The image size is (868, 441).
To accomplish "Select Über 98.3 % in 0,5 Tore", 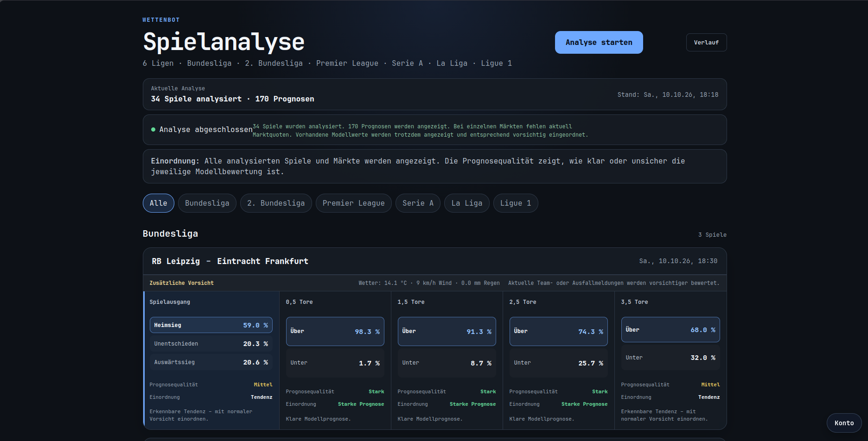I will pos(335,331).
